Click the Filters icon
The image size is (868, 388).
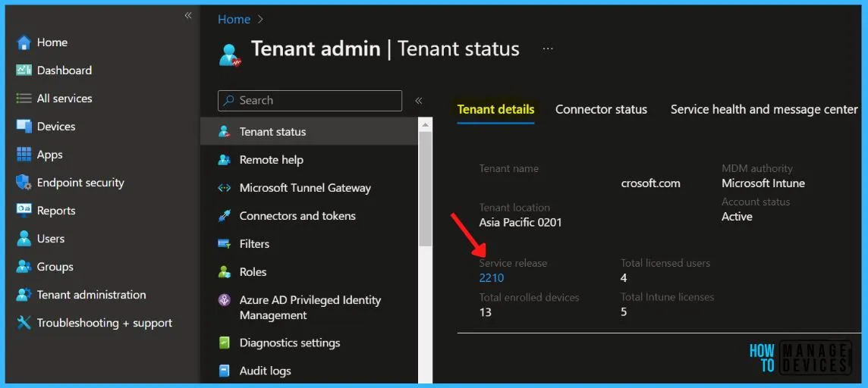(224, 244)
